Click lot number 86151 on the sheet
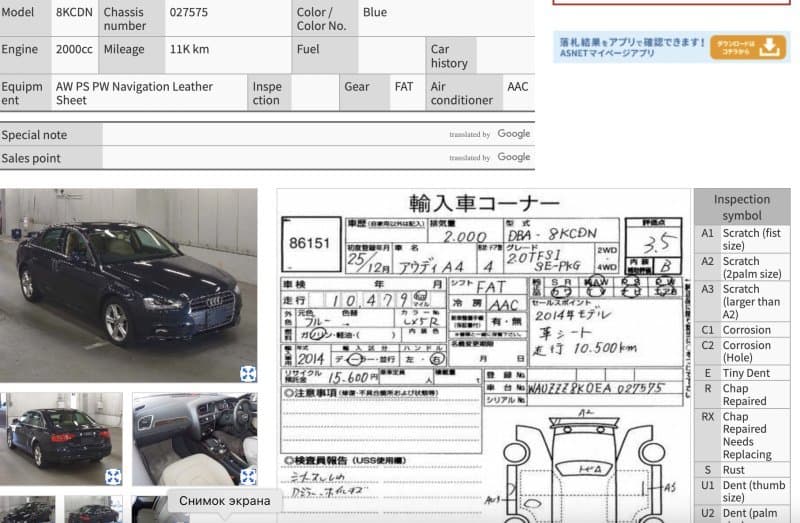The height and width of the screenshot is (523, 800). tap(309, 243)
